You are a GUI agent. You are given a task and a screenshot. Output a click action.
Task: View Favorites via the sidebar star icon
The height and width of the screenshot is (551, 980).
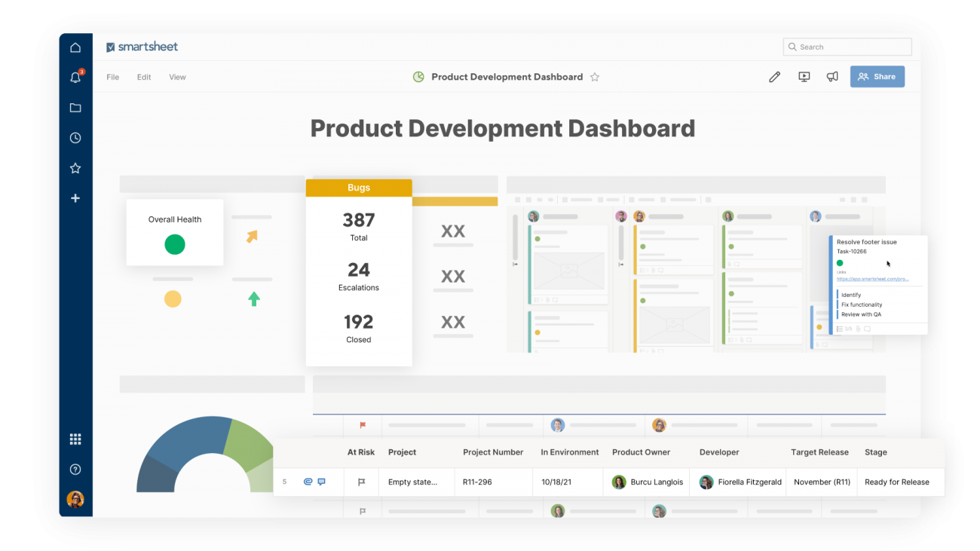click(x=75, y=167)
